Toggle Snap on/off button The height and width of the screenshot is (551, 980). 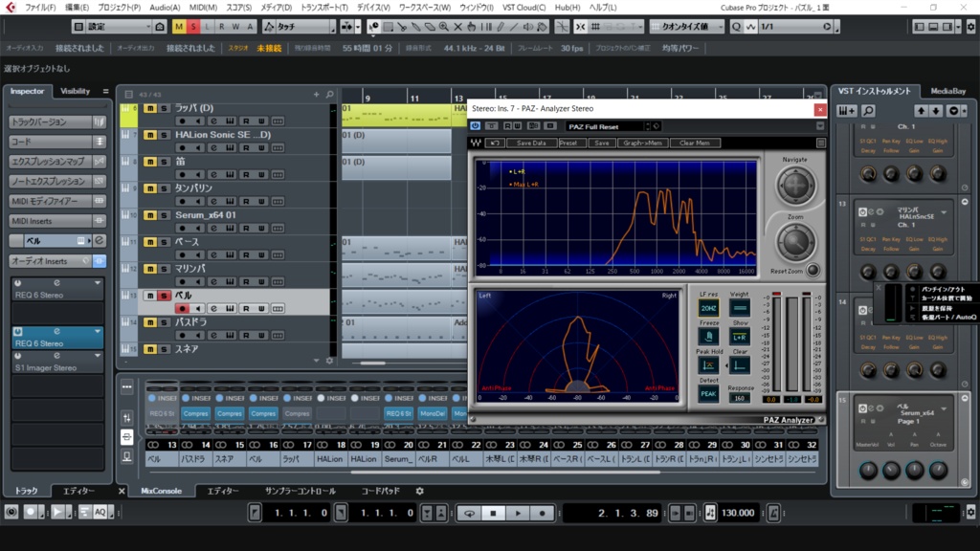tap(581, 27)
